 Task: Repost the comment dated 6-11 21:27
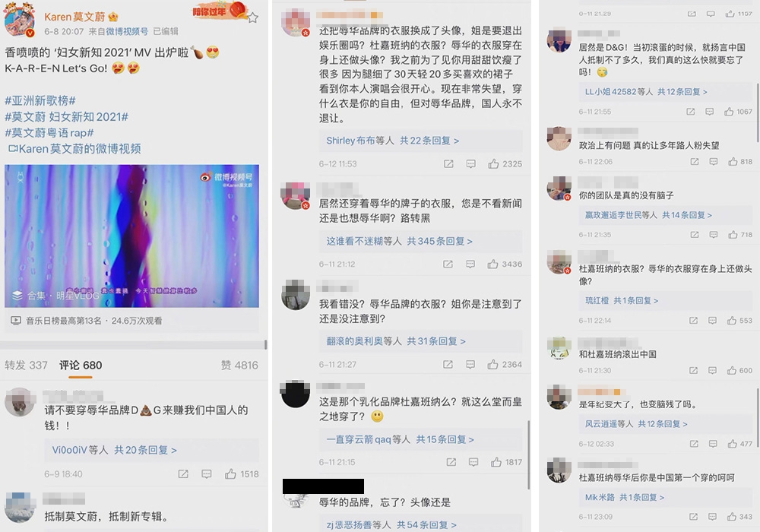[x=448, y=364]
